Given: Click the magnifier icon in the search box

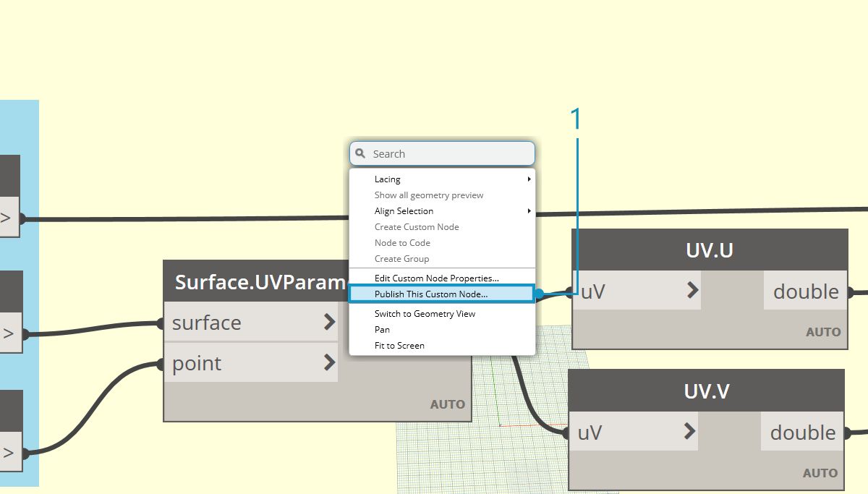Looking at the screenshot, I should pyautogui.click(x=361, y=153).
